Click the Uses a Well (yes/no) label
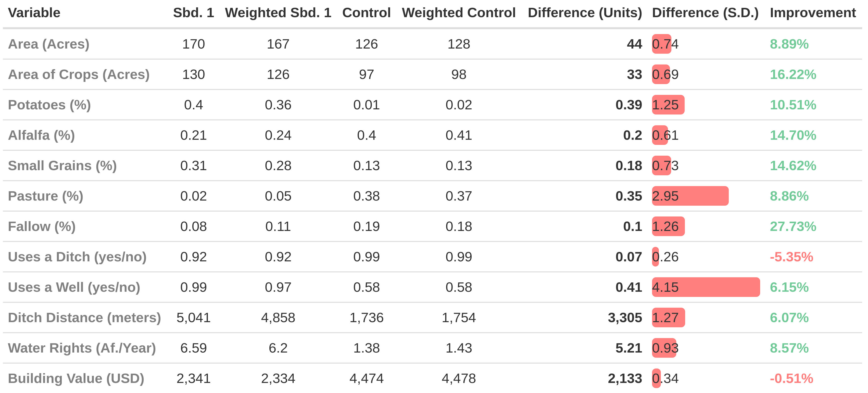The width and height of the screenshot is (868, 393). tap(74, 287)
